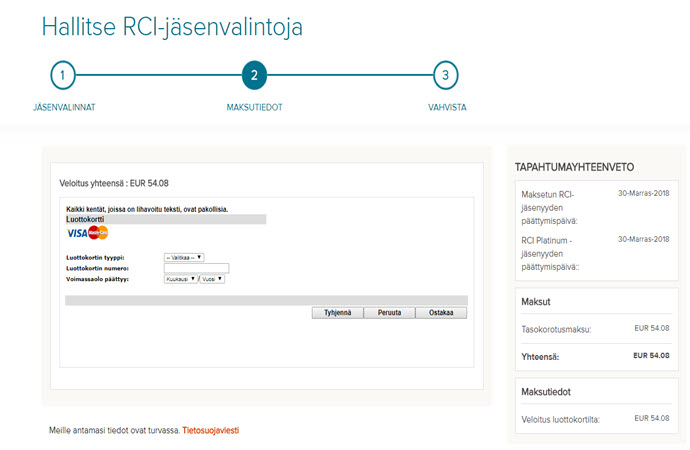Click the 'Yhteensä:' total label
The height and width of the screenshot is (450, 690).
[x=540, y=357]
